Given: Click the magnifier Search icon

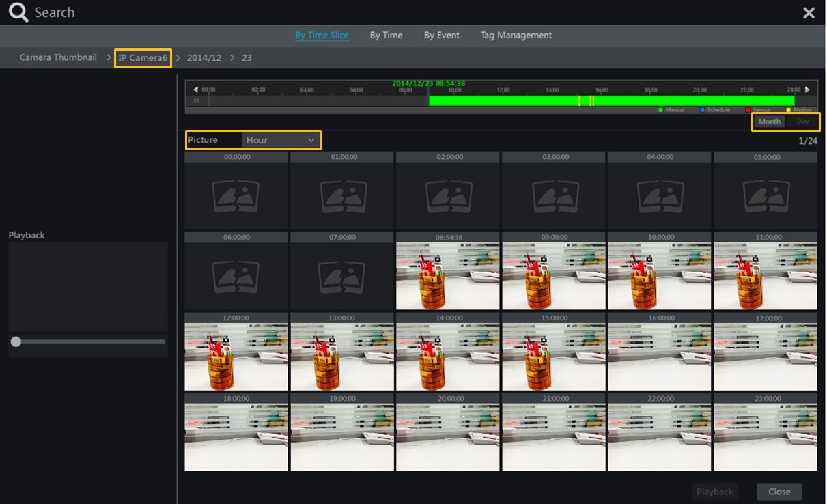Looking at the screenshot, I should [18, 13].
